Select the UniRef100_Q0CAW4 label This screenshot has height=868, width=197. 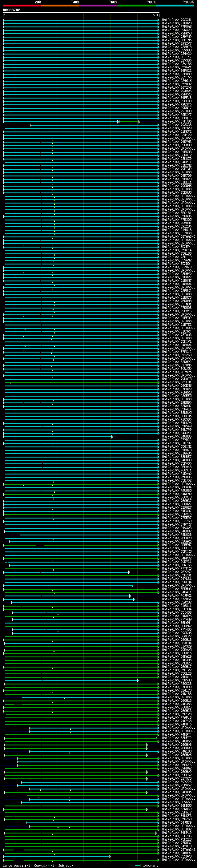[x=177, y=487]
